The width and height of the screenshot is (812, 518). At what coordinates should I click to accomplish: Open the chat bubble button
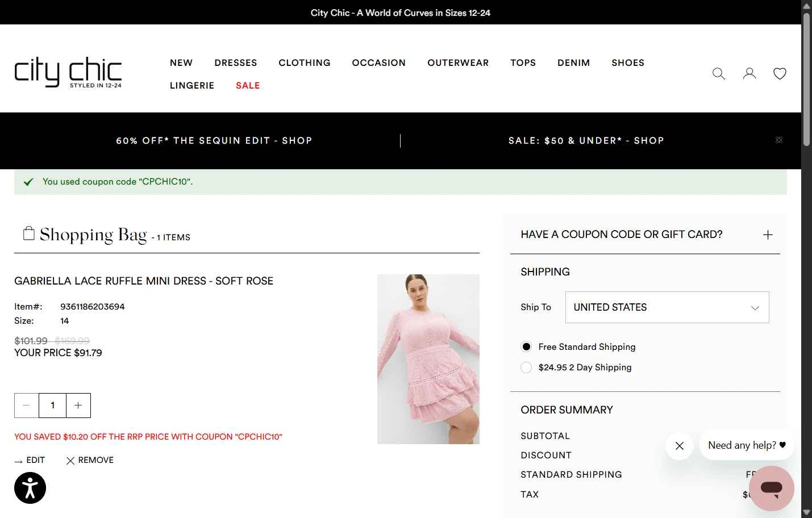point(771,488)
